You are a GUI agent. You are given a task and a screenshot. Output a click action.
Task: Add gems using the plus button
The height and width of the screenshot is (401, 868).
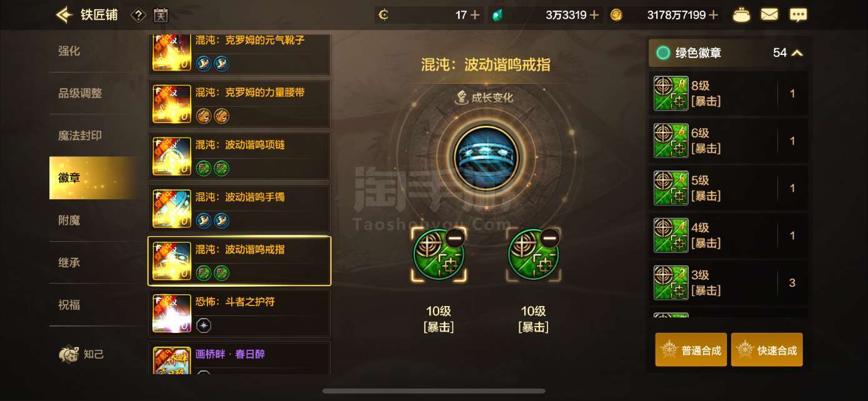[x=594, y=15]
